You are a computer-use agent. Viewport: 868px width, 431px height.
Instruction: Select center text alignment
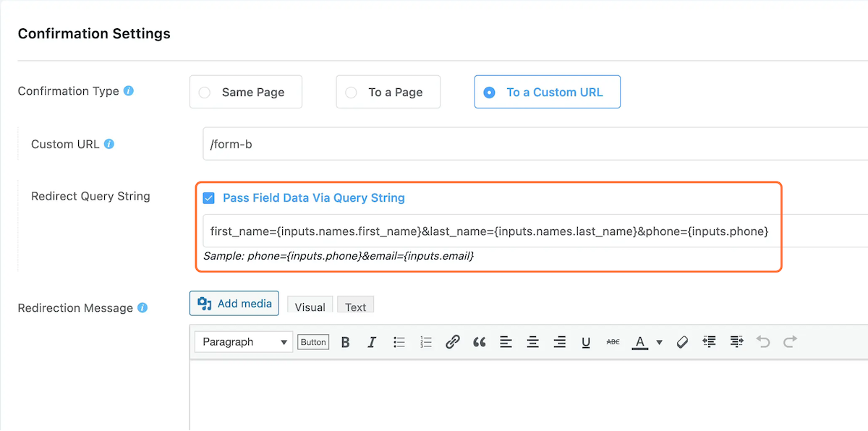pos(532,341)
